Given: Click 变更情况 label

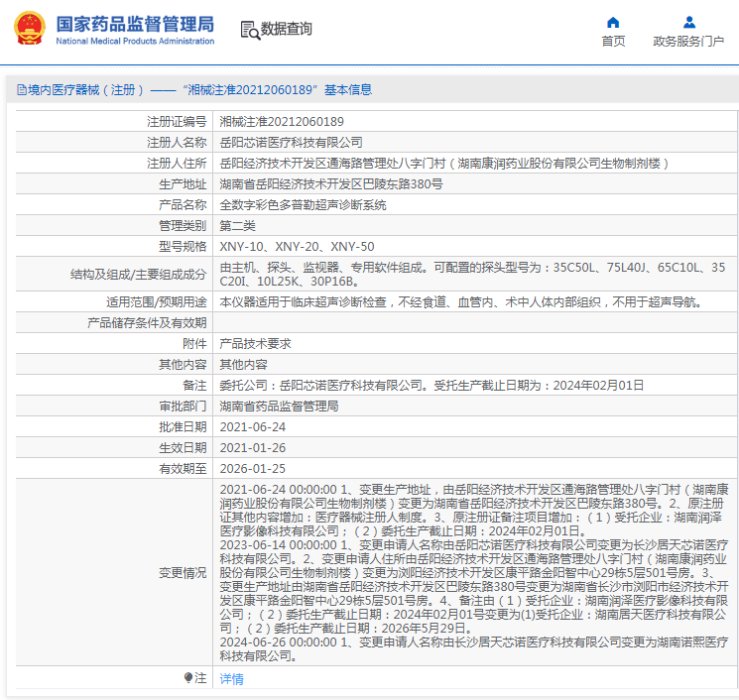Looking at the screenshot, I should point(183,572).
